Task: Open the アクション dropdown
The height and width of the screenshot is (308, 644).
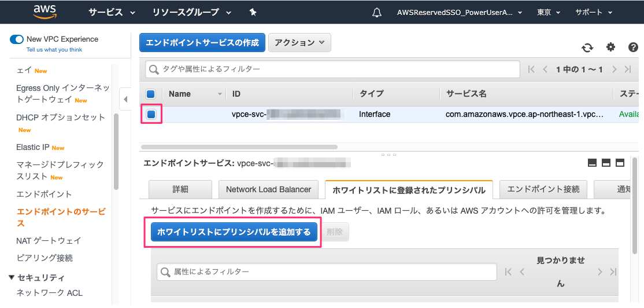Action: (299, 42)
